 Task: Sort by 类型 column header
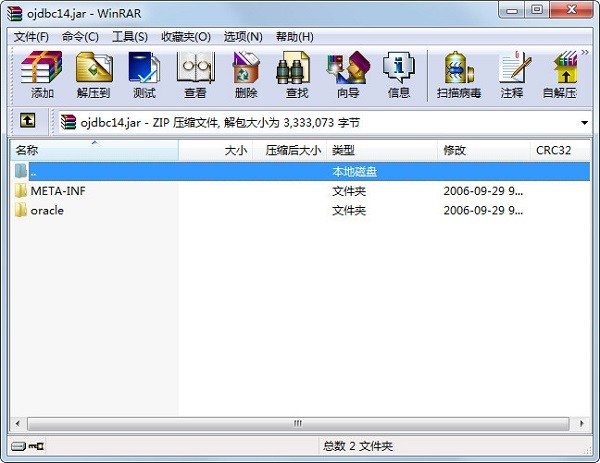click(382, 150)
